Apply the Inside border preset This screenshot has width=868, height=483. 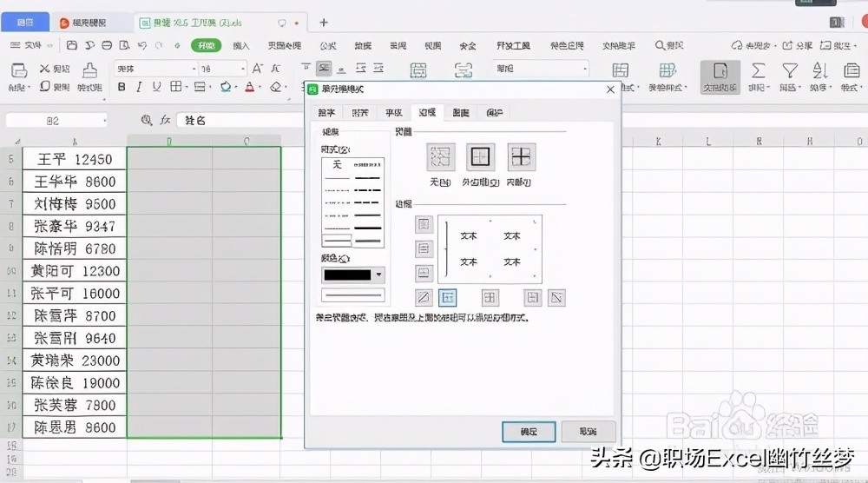coord(521,157)
